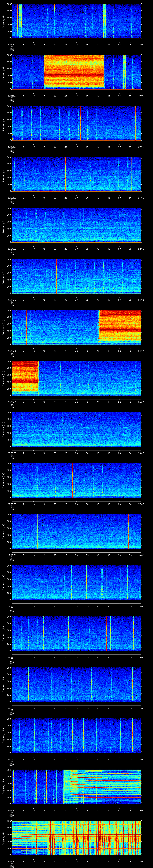The width and height of the screenshot is (153, 868).
Task: Click the 22:31:00 start time label
Action: [x=12, y=760]
